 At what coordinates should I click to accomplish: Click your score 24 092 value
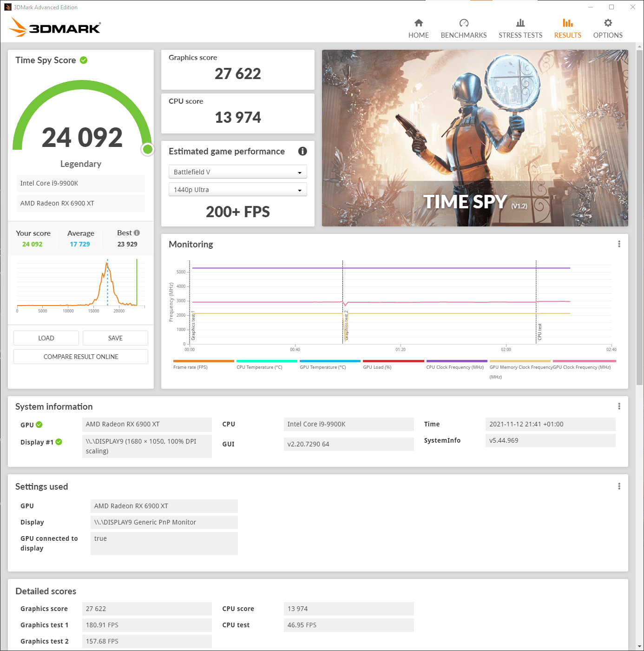[x=32, y=244]
